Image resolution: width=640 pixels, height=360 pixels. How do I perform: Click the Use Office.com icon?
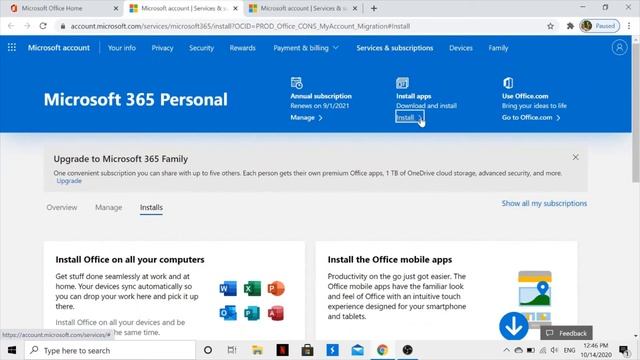click(508, 83)
